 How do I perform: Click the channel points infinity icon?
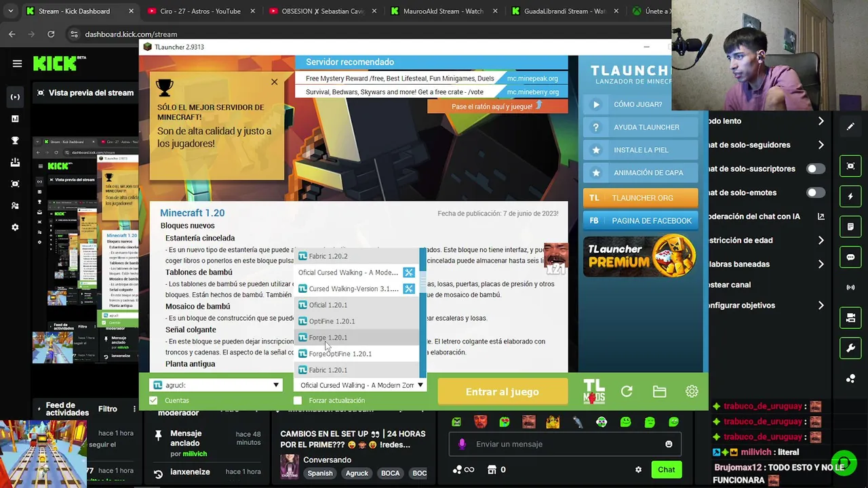[x=464, y=470]
